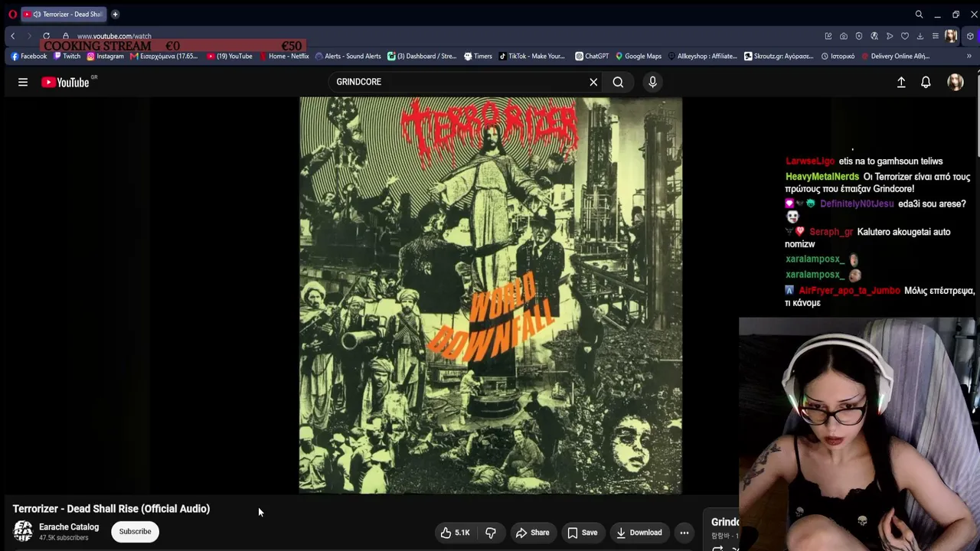The height and width of the screenshot is (551, 980).
Task: Clear the GRINDCORE search text
Action: (x=593, y=82)
